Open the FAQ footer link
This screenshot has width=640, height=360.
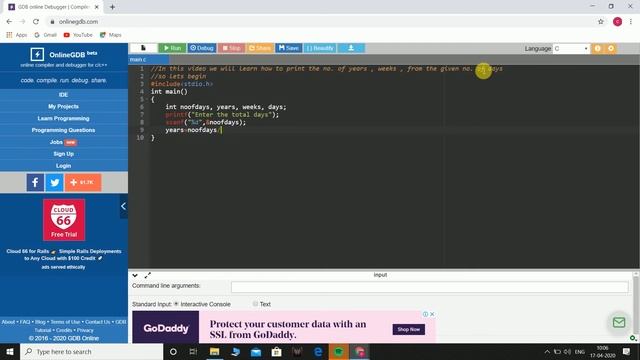(x=25, y=322)
